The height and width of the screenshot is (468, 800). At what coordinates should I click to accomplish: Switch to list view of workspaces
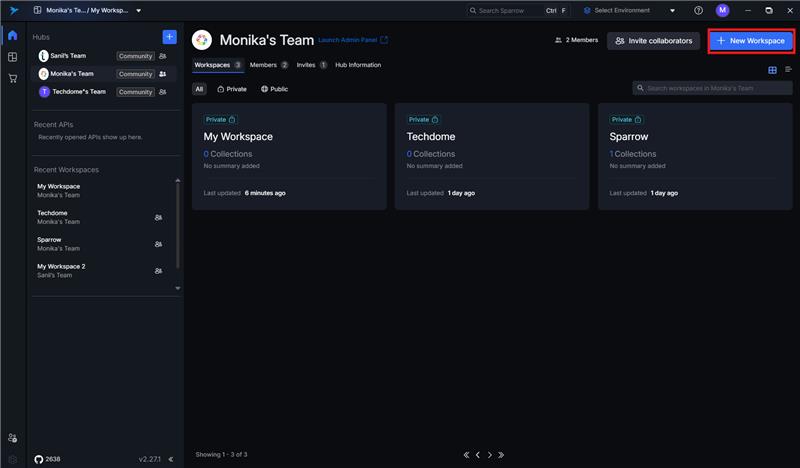(788, 69)
